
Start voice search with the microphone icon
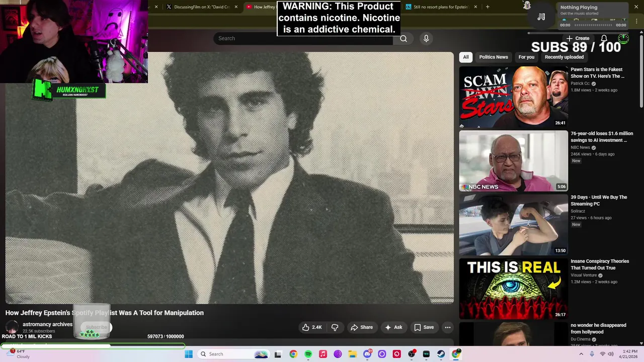[426, 38]
